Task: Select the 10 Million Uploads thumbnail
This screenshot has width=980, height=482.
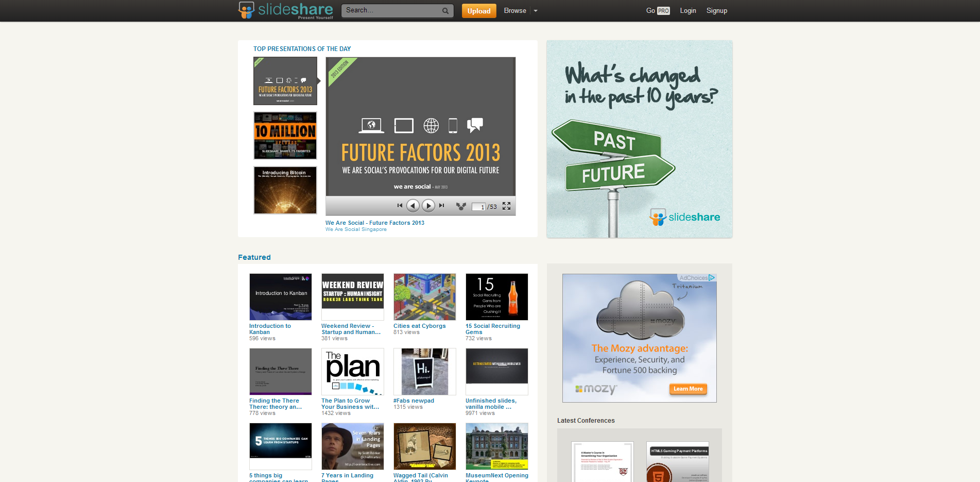Action: (285, 135)
